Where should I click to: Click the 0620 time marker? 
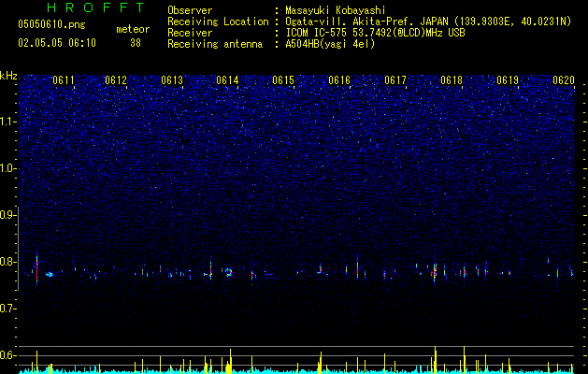(564, 80)
